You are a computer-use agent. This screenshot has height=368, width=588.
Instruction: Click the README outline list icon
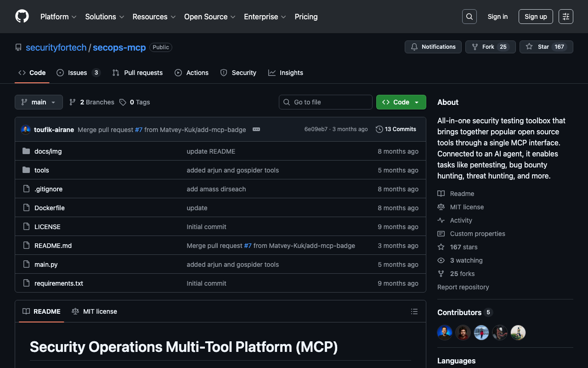(x=414, y=311)
